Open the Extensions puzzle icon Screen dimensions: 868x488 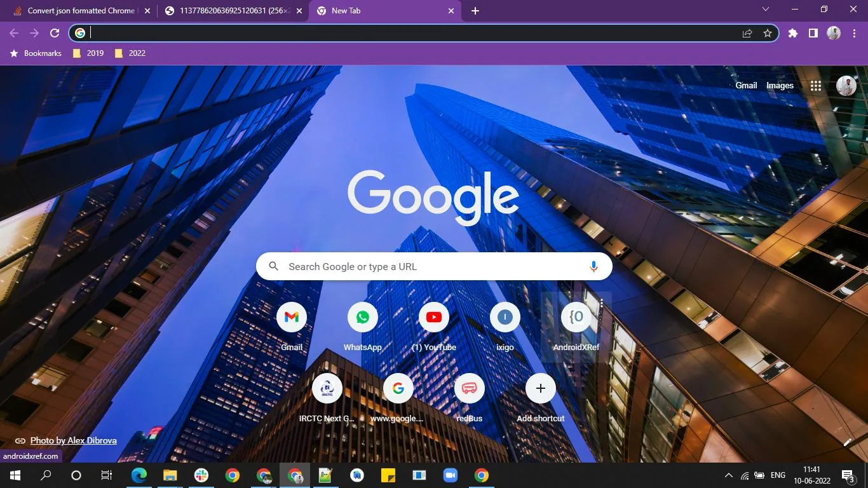pyautogui.click(x=792, y=33)
